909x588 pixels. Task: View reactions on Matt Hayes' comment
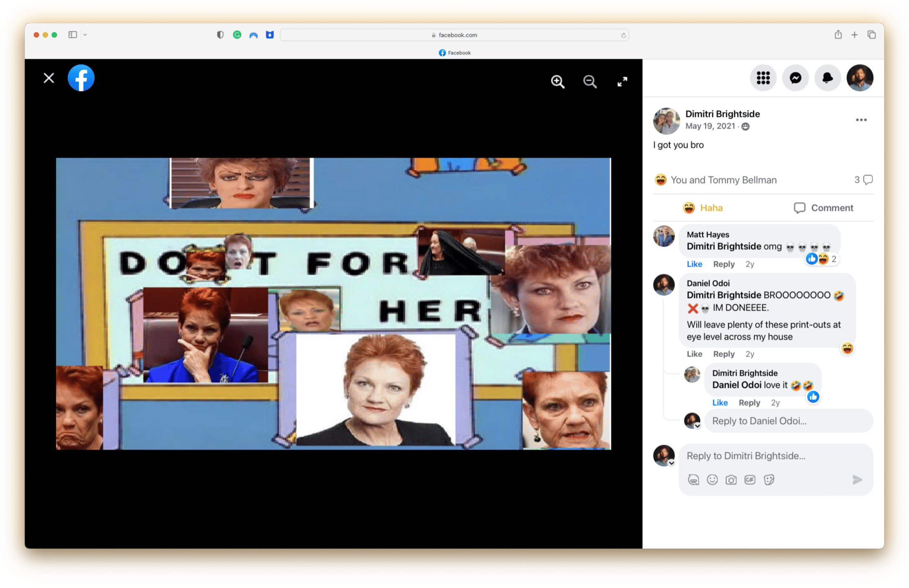pyautogui.click(x=822, y=259)
